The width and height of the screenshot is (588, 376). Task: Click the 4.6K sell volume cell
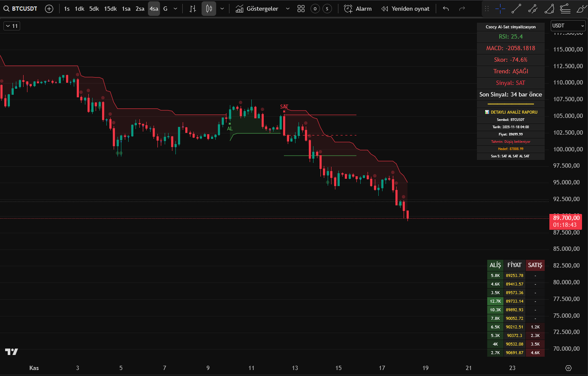point(535,352)
